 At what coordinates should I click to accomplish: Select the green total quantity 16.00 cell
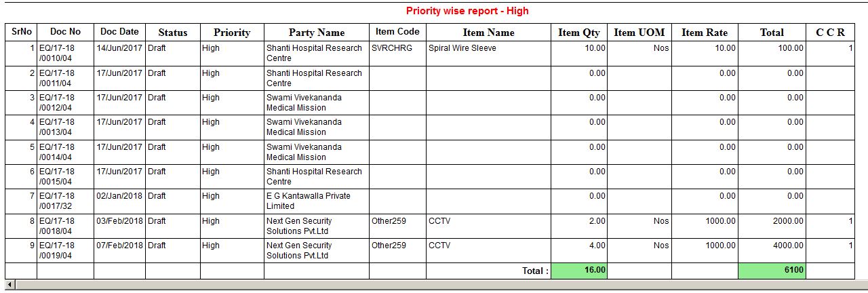coord(579,271)
